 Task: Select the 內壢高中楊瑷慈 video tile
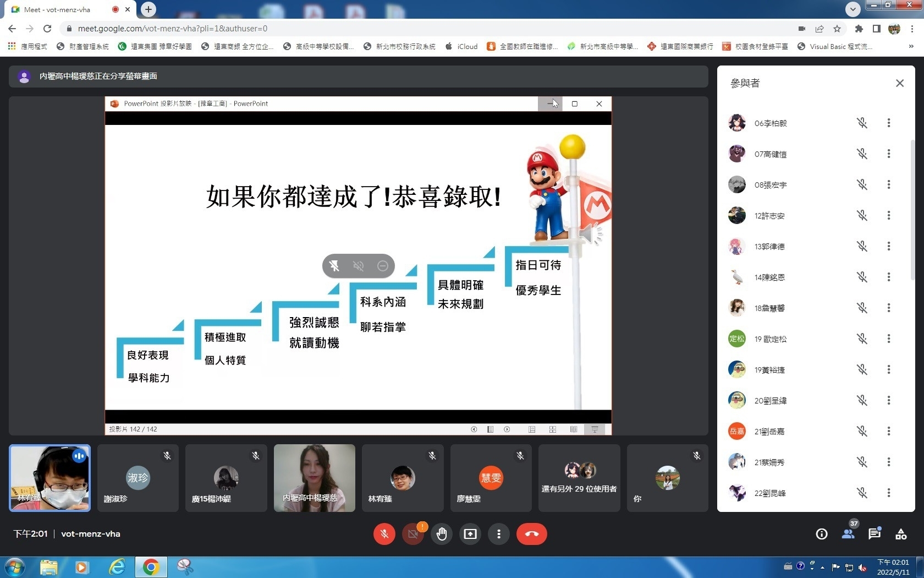pyautogui.click(x=315, y=478)
